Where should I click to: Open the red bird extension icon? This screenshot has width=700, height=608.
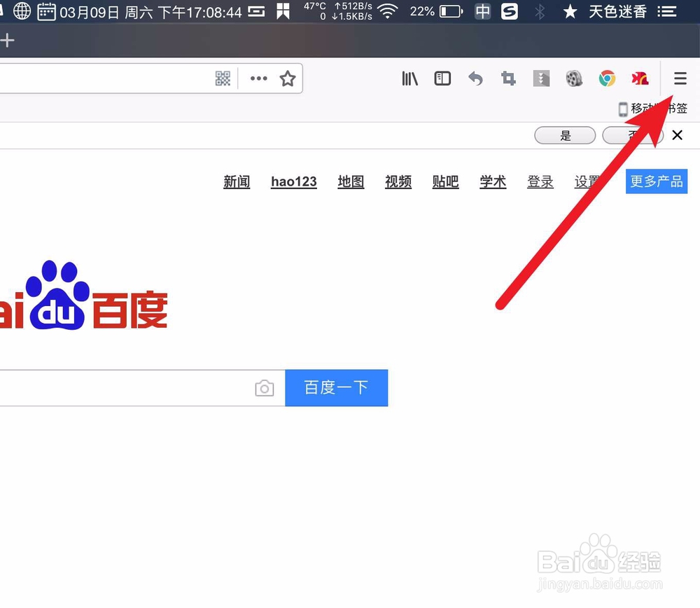640,78
